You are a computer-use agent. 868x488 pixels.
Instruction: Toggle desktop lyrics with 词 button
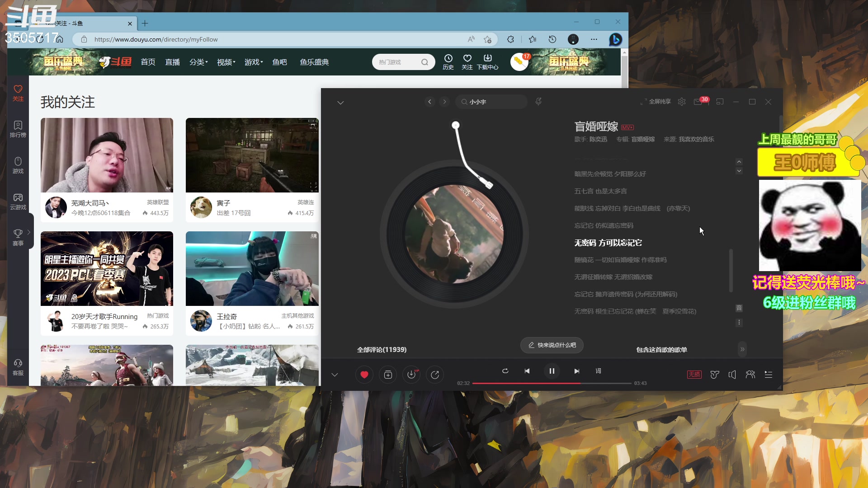tap(599, 371)
